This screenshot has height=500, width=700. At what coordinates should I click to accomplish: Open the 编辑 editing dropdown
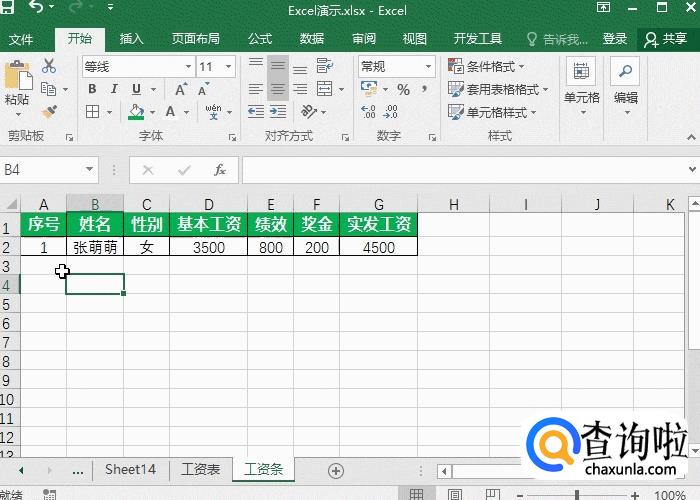pos(626,86)
